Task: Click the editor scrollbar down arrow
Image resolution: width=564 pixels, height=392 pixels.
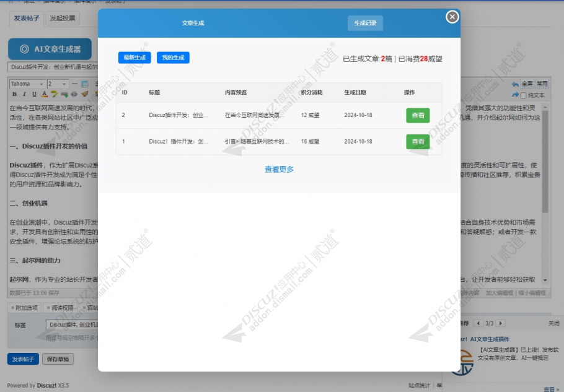Action: (x=545, y=280)
